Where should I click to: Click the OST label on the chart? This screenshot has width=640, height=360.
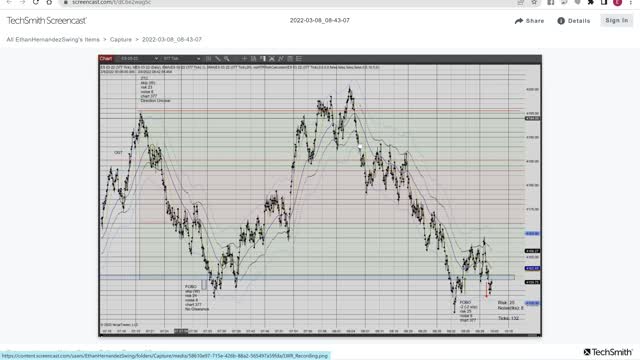118,152
